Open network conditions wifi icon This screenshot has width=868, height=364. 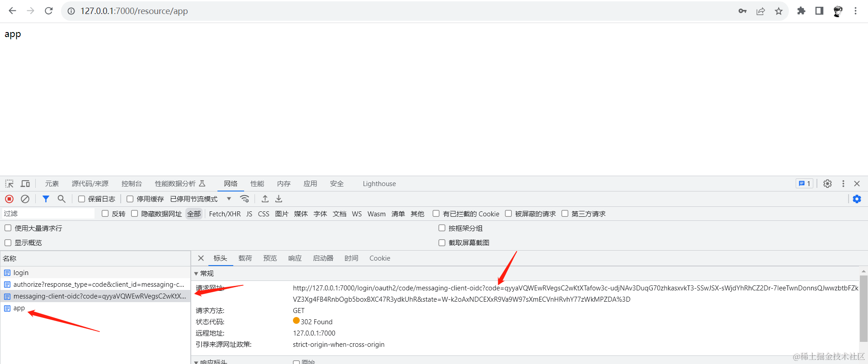click(245, 199)
